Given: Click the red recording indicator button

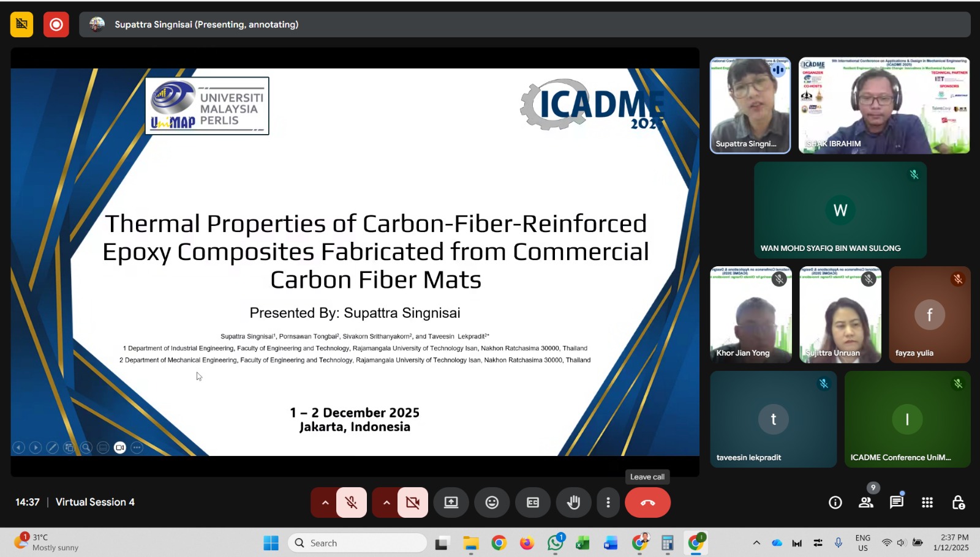Looking at the screenshot, I should 56,24.
